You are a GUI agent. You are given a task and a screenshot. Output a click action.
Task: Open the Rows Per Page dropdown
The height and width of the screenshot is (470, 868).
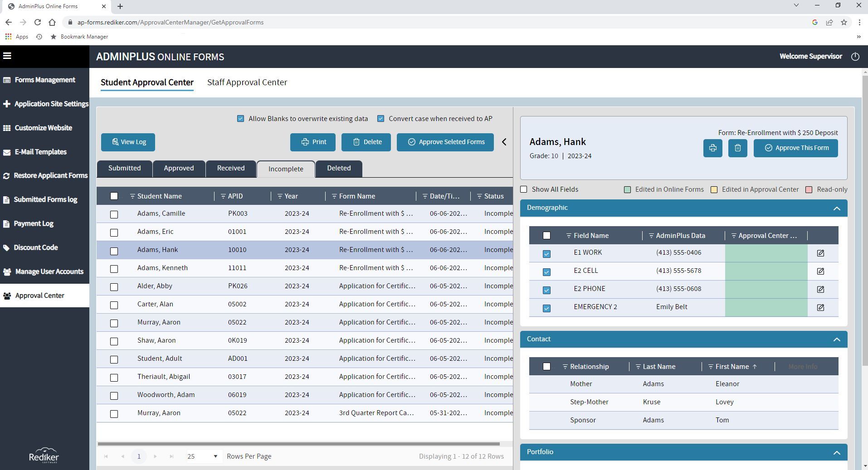203,456
